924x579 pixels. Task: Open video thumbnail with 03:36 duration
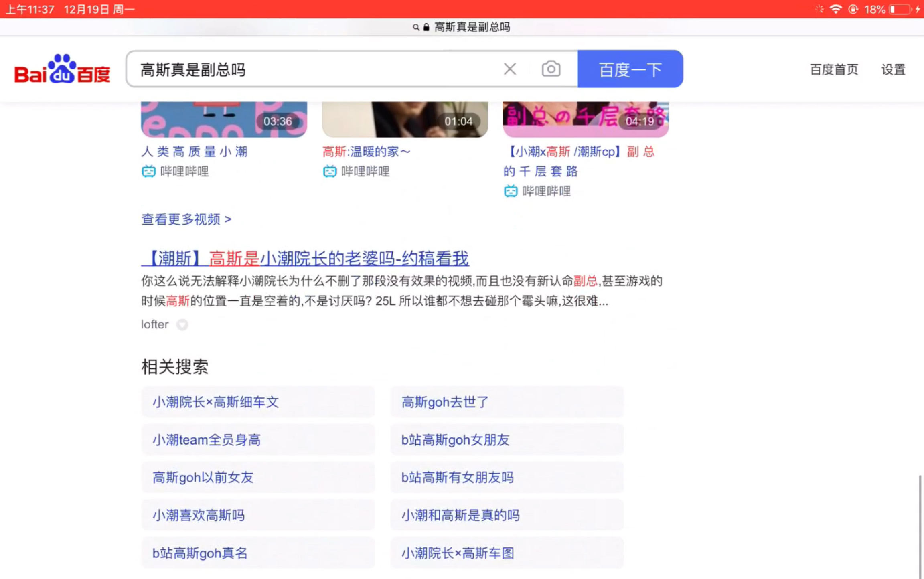(224, 119)
